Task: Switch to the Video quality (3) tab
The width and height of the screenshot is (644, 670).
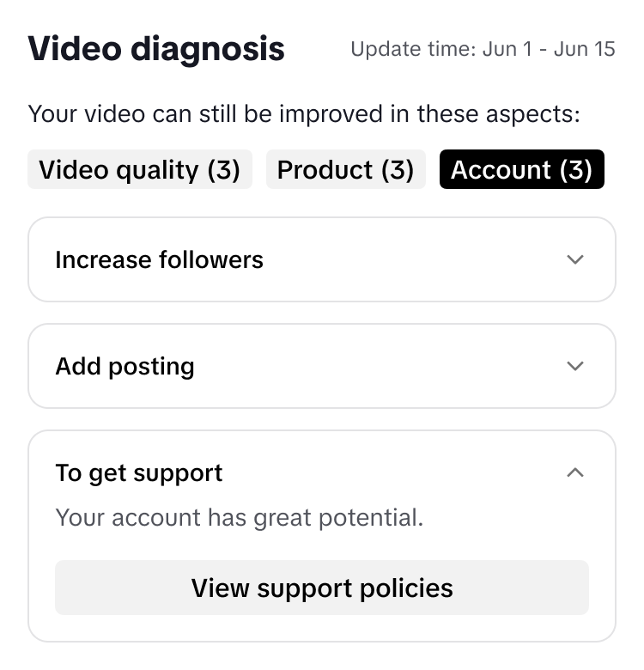Action: click(x=140, y=170)
